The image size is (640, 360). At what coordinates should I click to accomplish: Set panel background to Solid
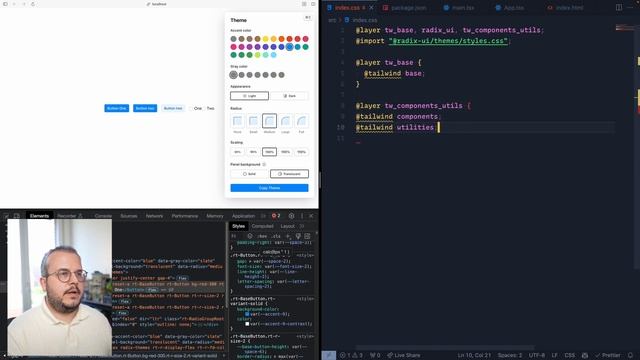tap(249, 174)
